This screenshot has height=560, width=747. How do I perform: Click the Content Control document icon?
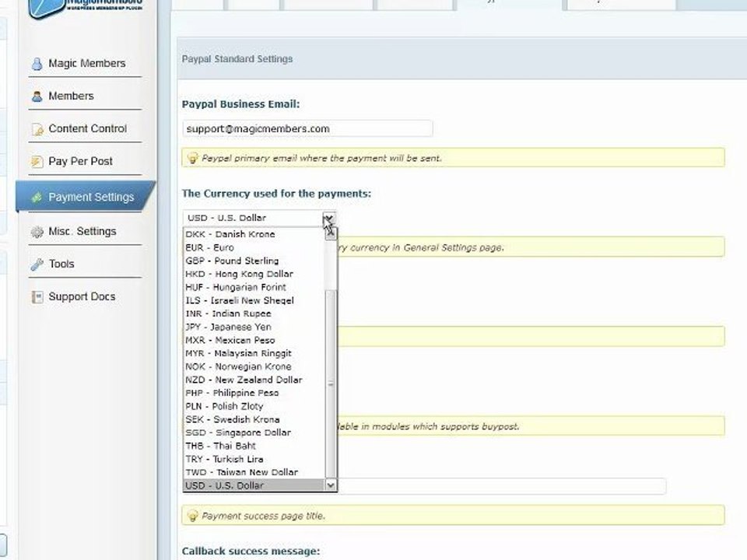pos(37,129)
